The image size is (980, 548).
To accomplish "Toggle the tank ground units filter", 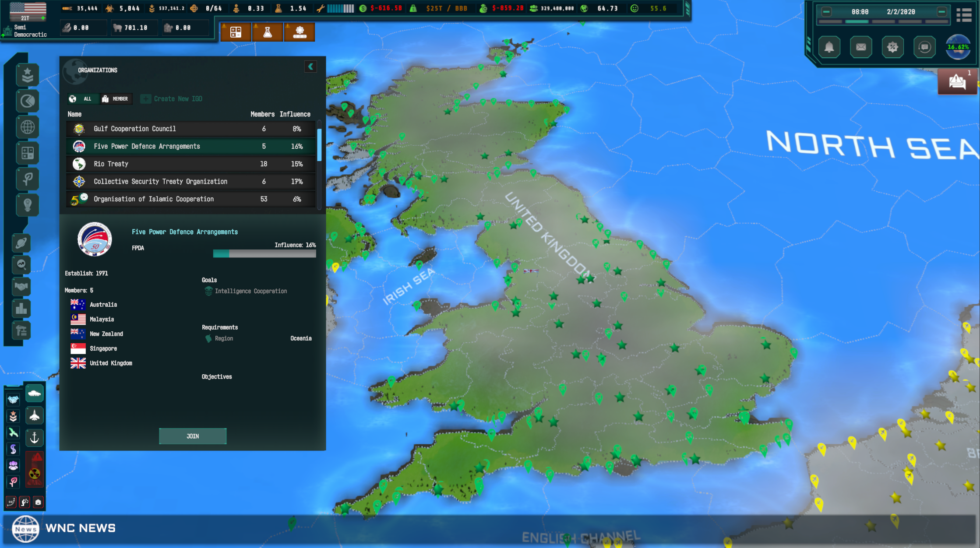I will (x=34, y=393).
